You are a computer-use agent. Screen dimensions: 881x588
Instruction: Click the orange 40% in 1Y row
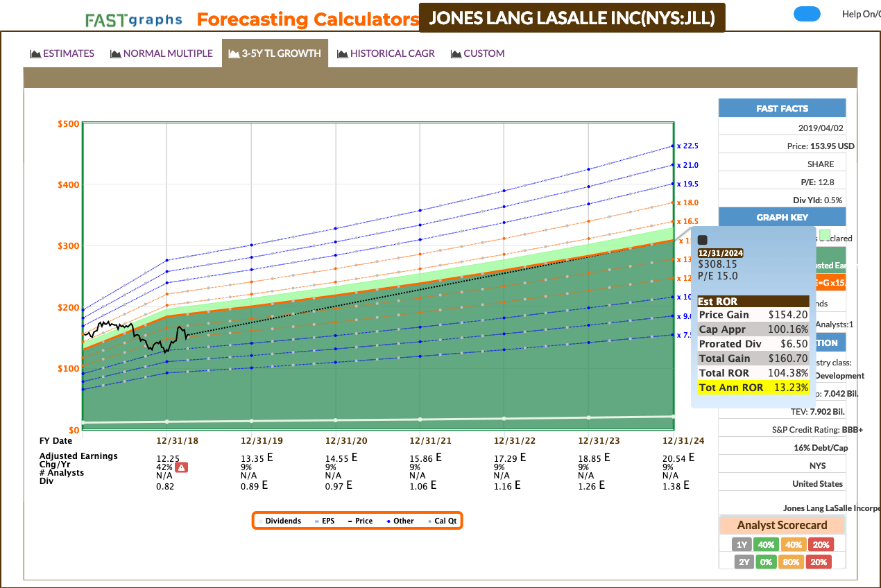(793, 544)
